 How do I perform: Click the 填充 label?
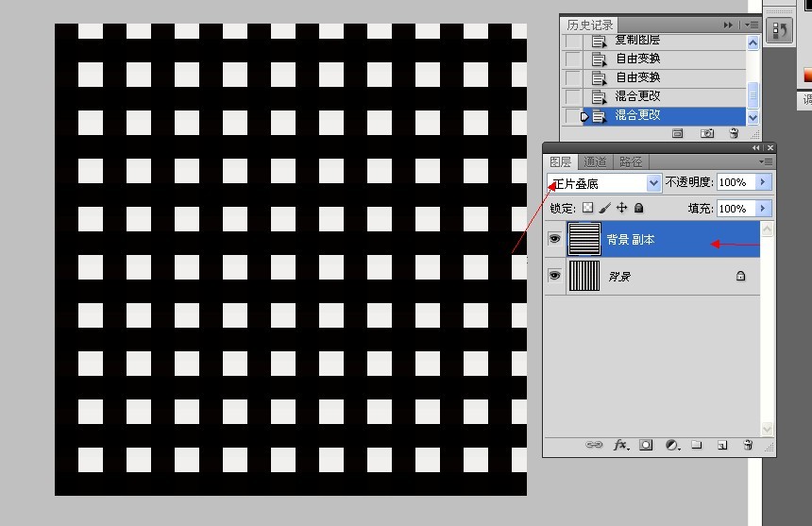[701, 208]
